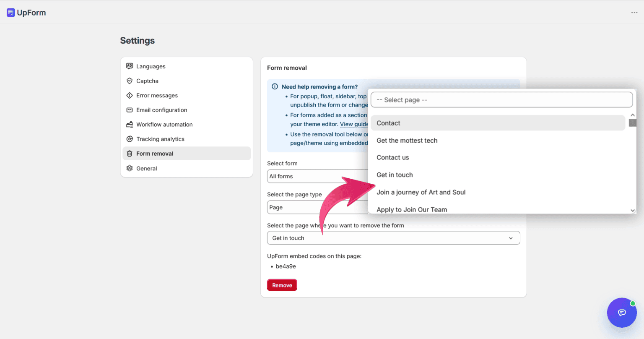Open Error messages settings
The height and width of the screenshot is (339, 644).
click(x=187, y=96)
